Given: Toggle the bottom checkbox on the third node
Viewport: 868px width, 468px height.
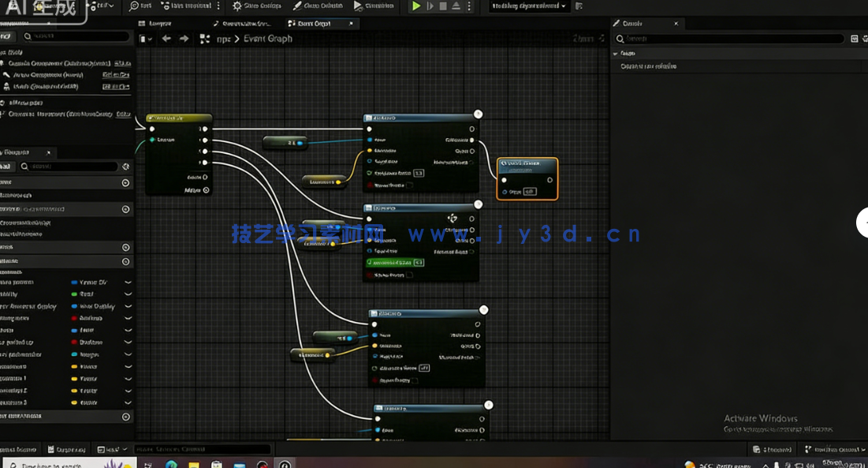Looking at the screenshot, I should (x=415, y=380).
